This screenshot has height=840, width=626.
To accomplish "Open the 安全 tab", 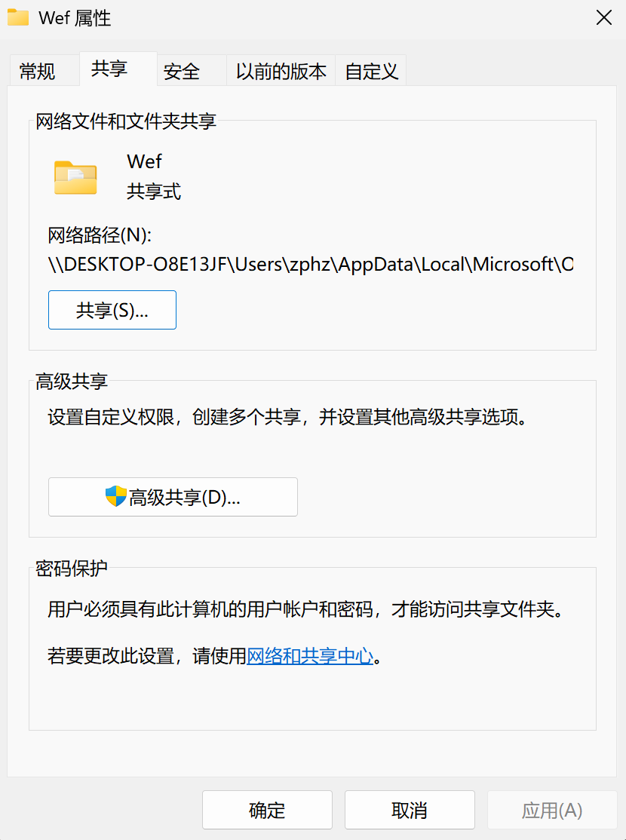I will [x=182, y=72].
